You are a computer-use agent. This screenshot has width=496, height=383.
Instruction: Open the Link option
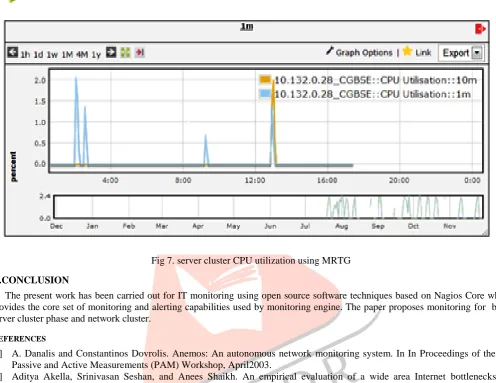coord(423,53)
